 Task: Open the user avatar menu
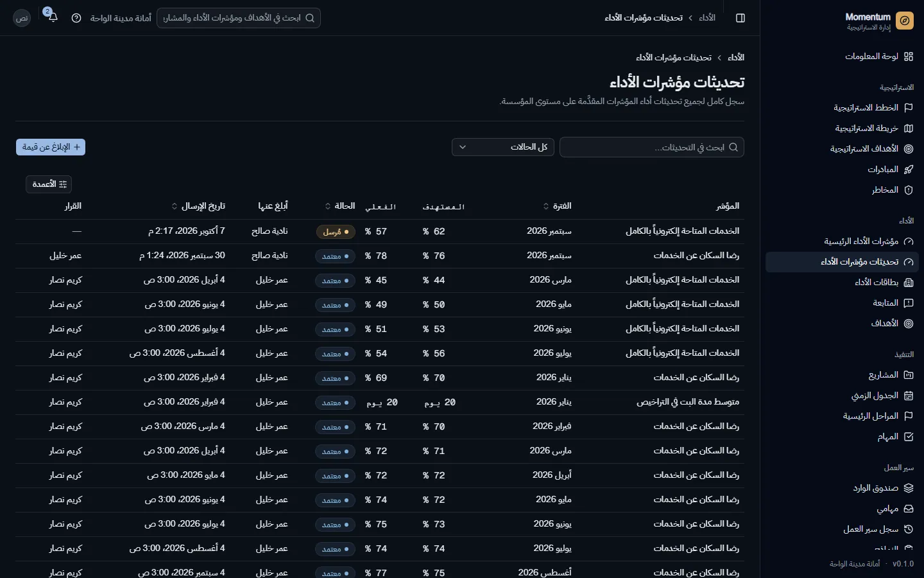coord(22,18)
